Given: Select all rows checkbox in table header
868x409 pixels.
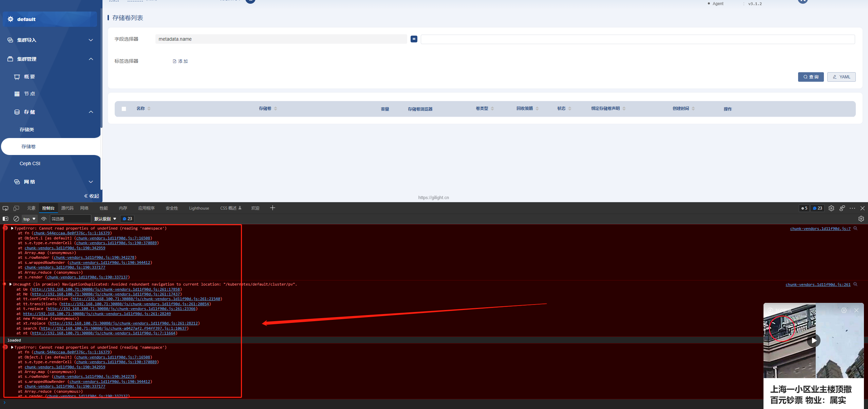Looking at the screenshot, I should (x=124, y=109).
